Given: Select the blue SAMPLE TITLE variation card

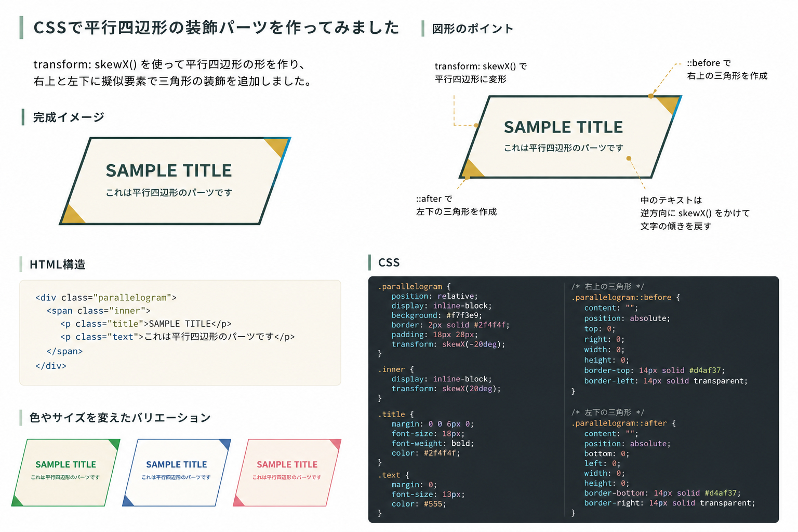Looking at the screenshot, I should point(177,472).
